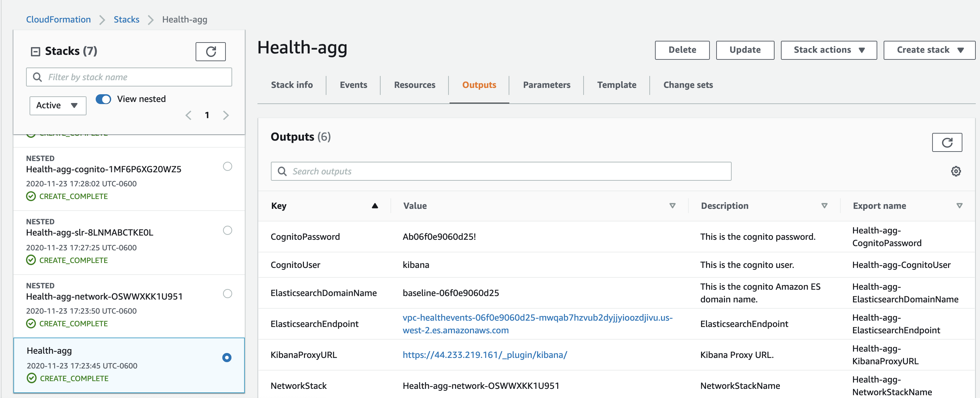This screenshot has height=398, width=980.
Task: Open the Create stack dropdown
Action: pos(929,50)
